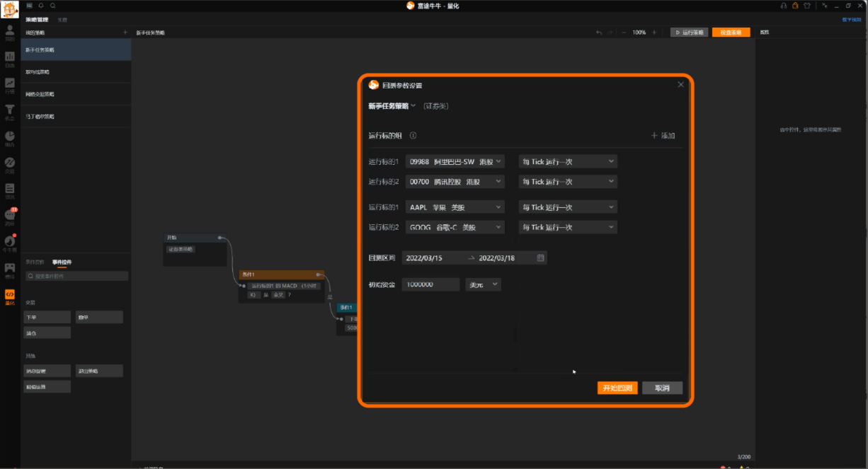Select the 条件1 node header on the canvas
This screenshot has width=868, height=469.
tap(281, 274)
